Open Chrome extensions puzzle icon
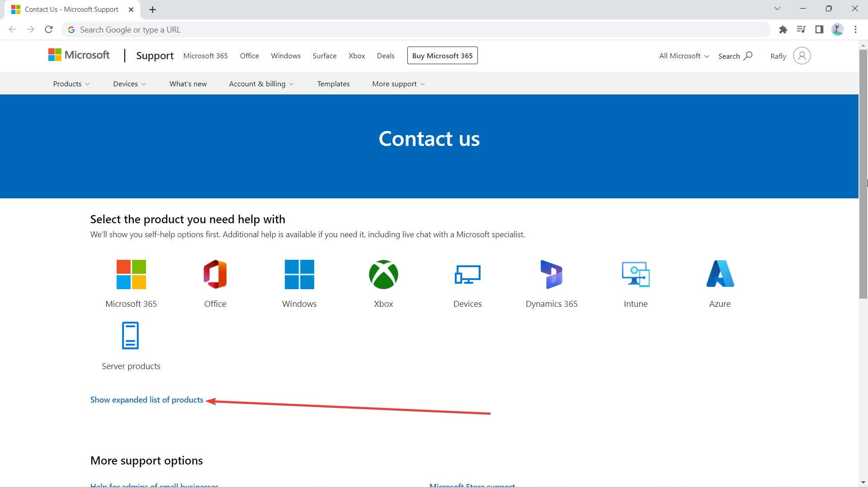The width and height of the screenshot is (868, 488). tap(783, 30)
